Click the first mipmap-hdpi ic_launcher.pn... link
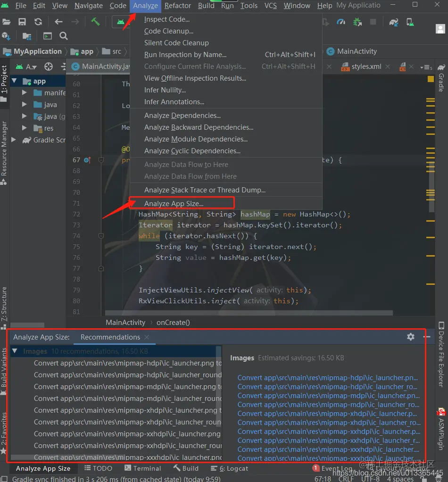The width and height of the screenshot is (448, 482). pyautogui.click(x=328, y=377)
